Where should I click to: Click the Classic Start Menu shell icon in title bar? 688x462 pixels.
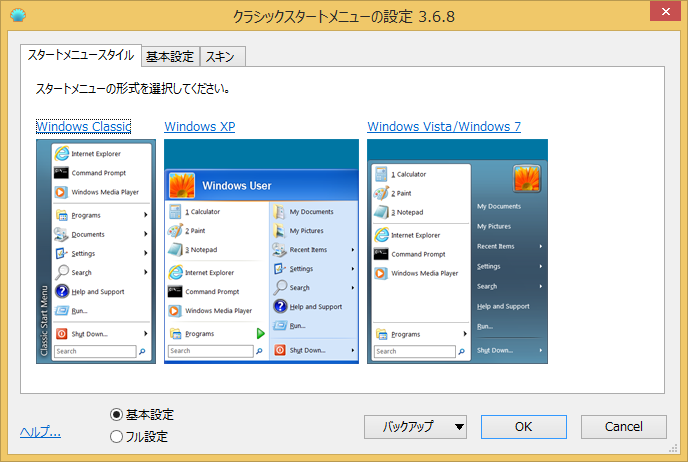[17, 15]
